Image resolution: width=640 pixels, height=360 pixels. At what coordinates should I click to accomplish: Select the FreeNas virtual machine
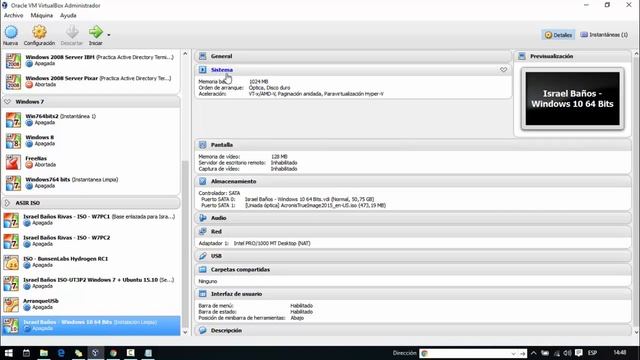pyautogui.click(x=91, y=162)
